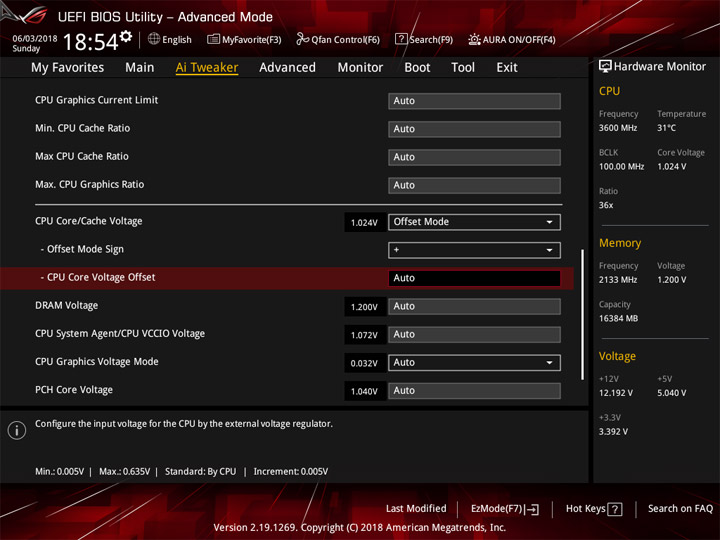Open Qfan Control(F6) fan icon
The width and height of the screenshot is (720, 540).
tap(302, 39)
